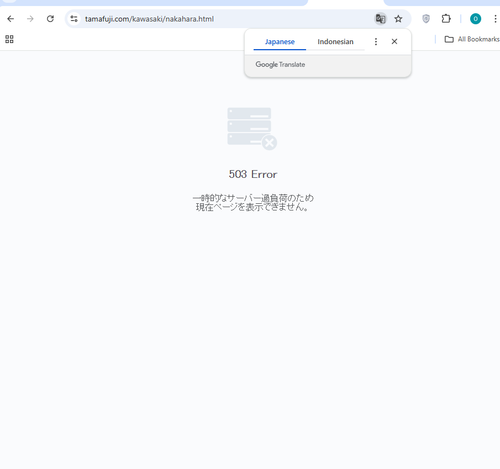Click the server error illustration
The image size is (500, 469).
pyautogui.click(x=252, y=129)
